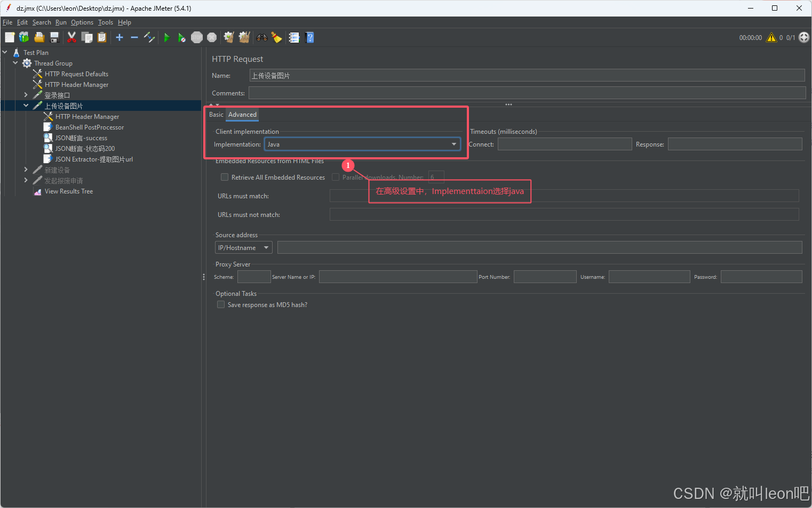
Task: Open the Edit menu
Action: click(x=22, y=22)
